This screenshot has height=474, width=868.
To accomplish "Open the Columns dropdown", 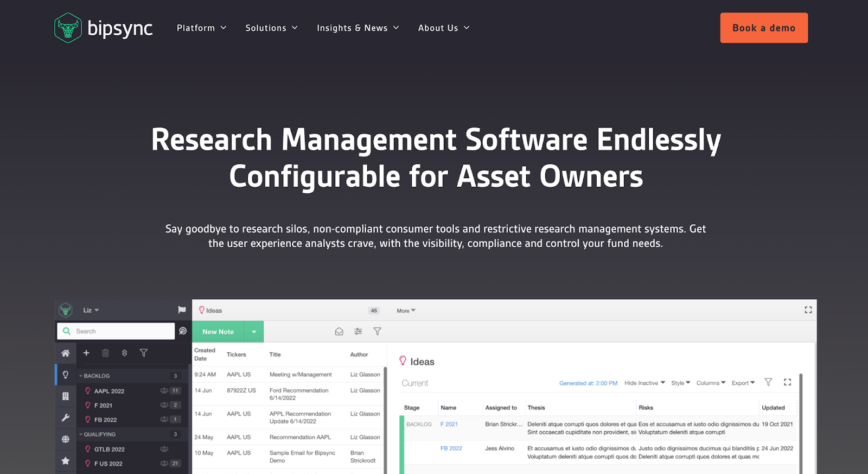I will point(711,383).
